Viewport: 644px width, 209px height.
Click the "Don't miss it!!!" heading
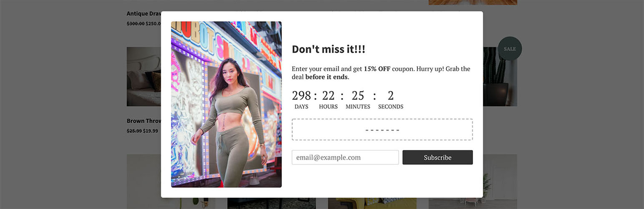pos(329,49)
